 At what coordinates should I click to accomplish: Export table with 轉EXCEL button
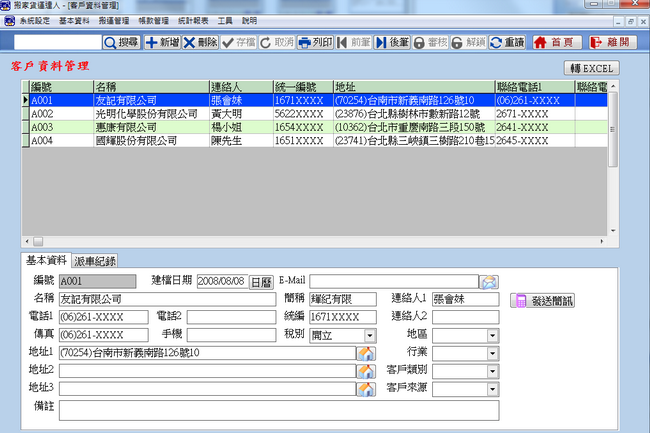[592, 68]
